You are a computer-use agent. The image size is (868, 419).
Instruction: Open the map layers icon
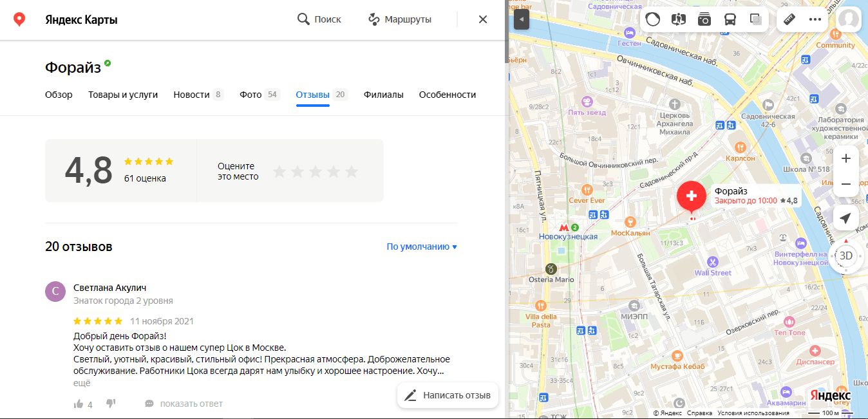tap(755, 19)
